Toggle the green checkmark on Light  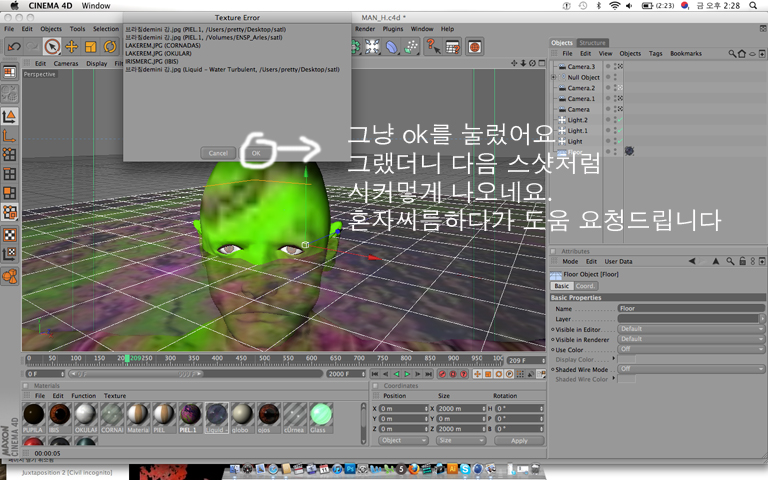(620, 141)
